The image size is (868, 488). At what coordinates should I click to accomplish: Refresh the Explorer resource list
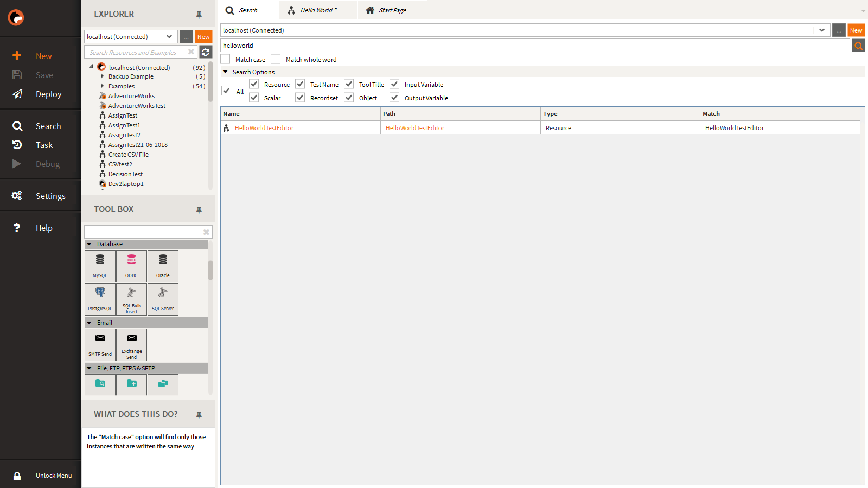click(x=206, y=52)
